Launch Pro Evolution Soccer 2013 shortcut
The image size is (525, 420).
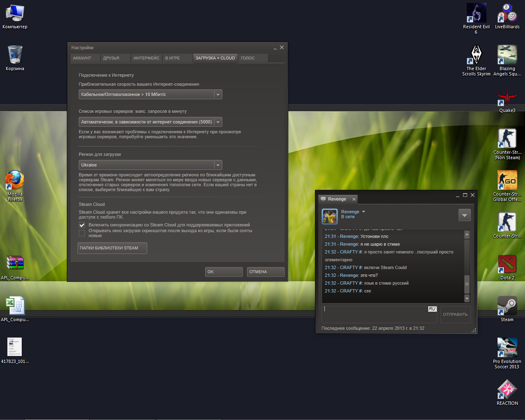point(507,353)
